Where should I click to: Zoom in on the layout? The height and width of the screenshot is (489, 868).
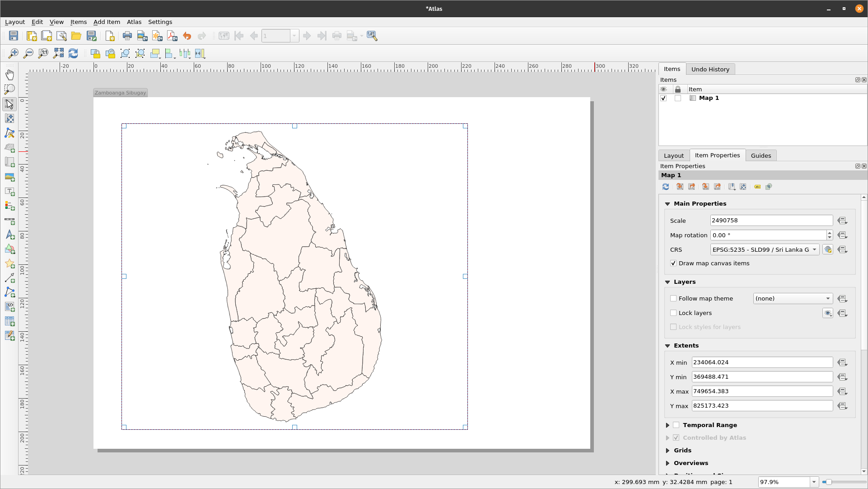click(x=14, y=53)
